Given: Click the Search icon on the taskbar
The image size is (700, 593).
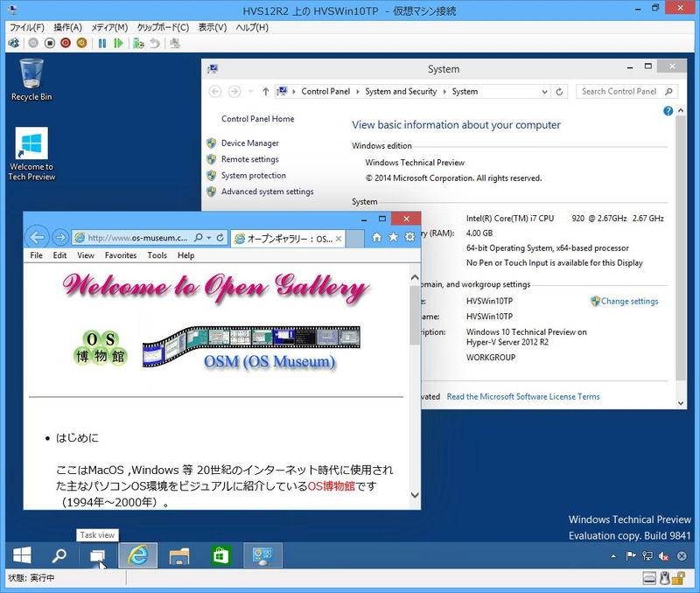Looking at the screenshot, I should 59,555.
